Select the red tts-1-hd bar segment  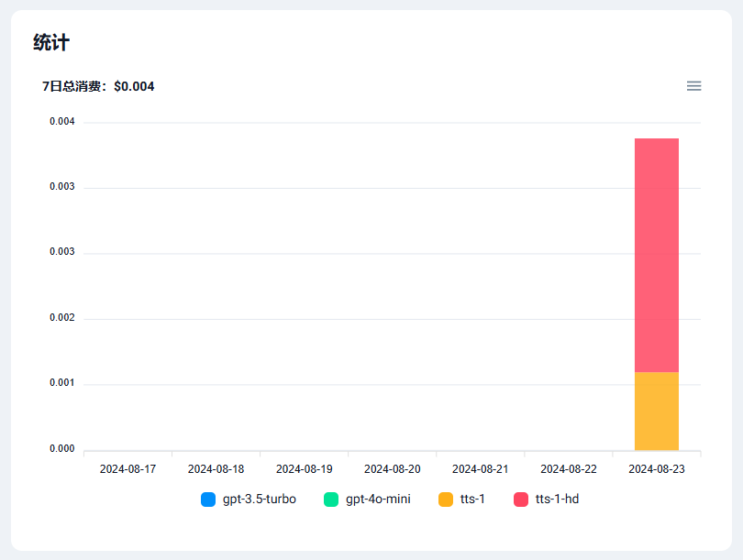[x=657, y=255]
